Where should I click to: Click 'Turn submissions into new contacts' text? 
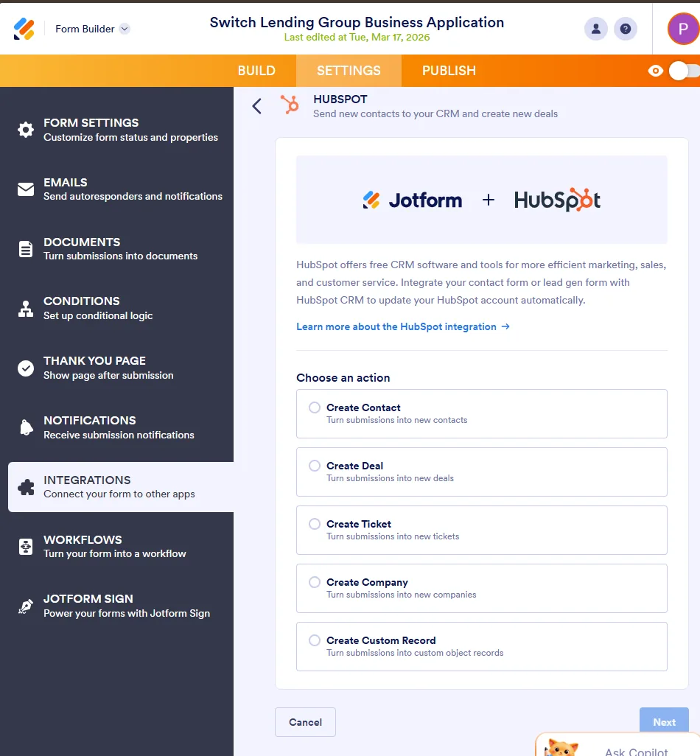(x=396, y=420)
